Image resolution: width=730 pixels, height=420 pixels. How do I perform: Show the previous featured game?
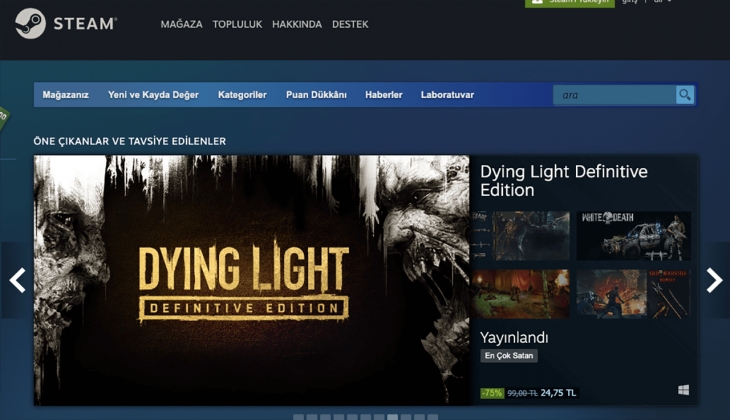click(x=17, y=280)
